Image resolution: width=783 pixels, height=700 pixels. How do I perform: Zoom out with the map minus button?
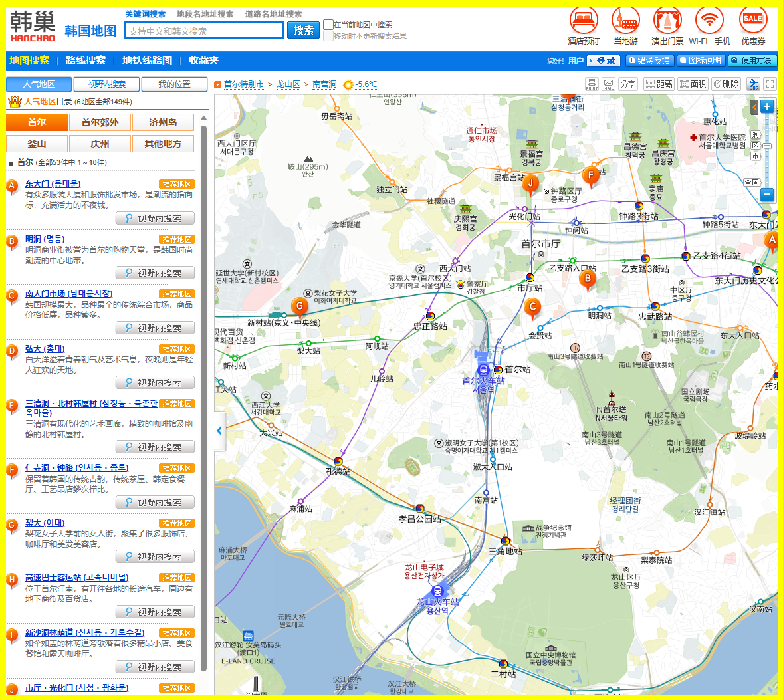pyautogui.click(x=768, y=195)
